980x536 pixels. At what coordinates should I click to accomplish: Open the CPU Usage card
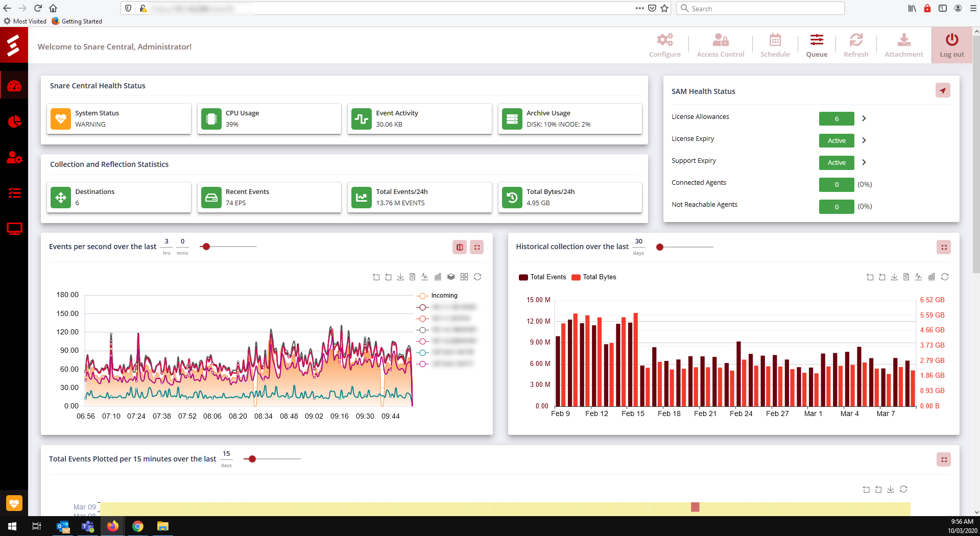pos(269,119)
